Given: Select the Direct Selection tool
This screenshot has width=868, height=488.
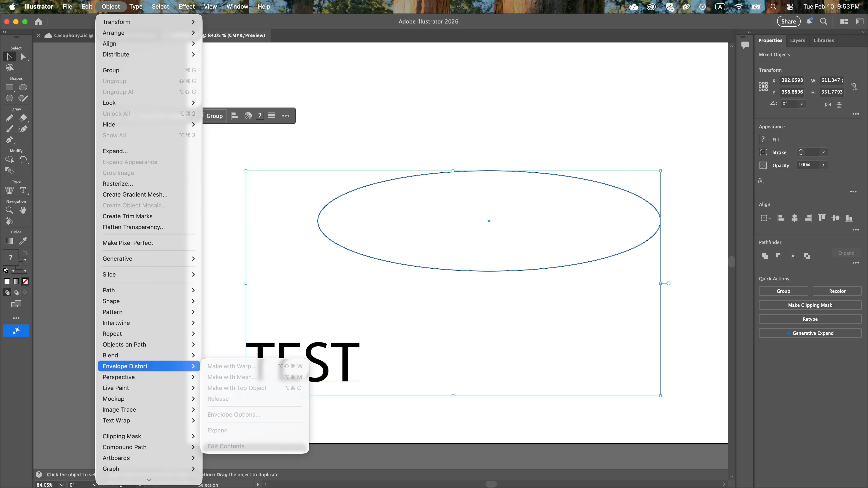Looking at the screenshot, I should tap(23, 57).
